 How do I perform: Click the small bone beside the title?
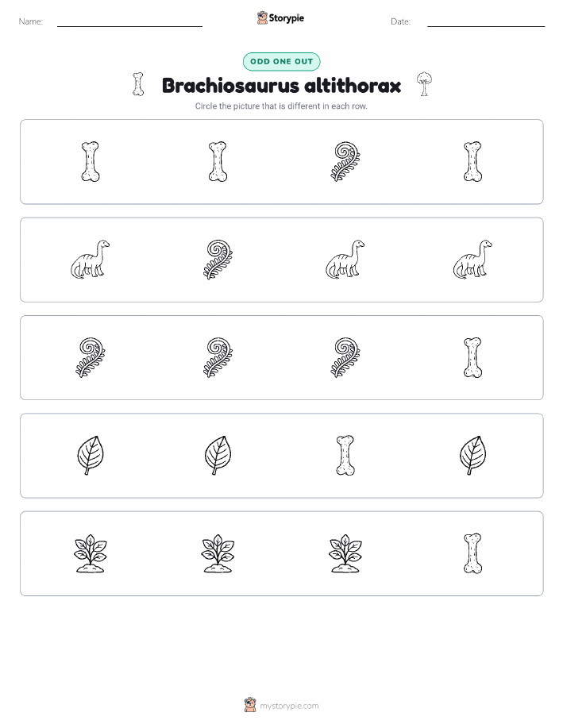click(138, 84)
